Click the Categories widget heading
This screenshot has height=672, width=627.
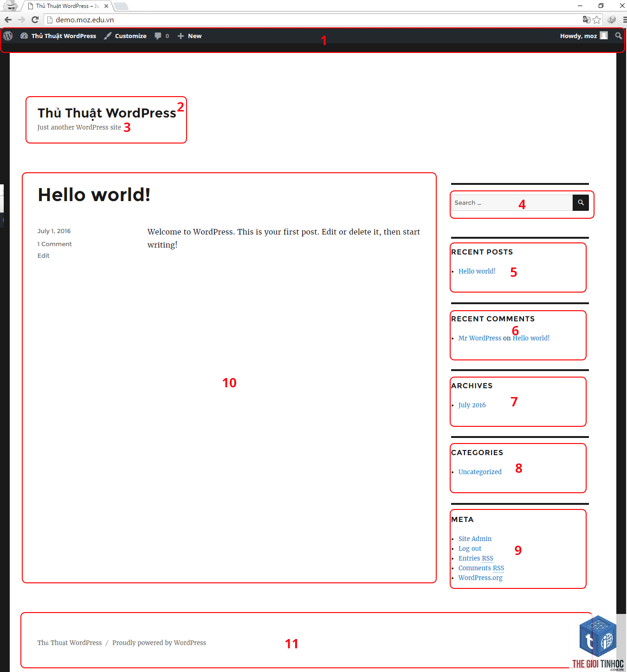point(477,452)
